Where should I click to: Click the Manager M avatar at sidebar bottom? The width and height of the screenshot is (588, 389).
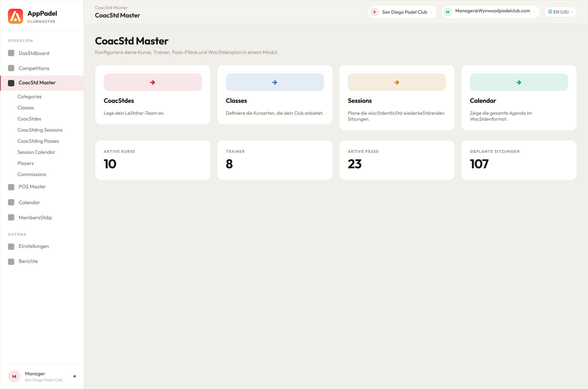coord(14,376)
